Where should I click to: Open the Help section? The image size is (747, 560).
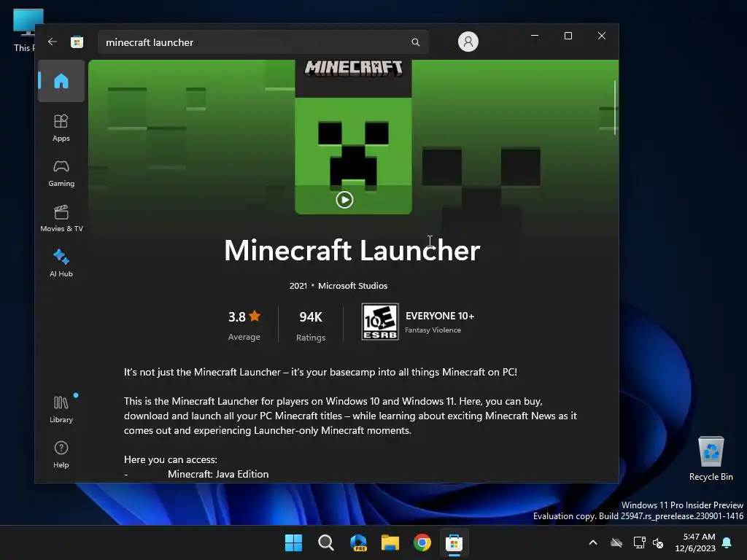61,454
